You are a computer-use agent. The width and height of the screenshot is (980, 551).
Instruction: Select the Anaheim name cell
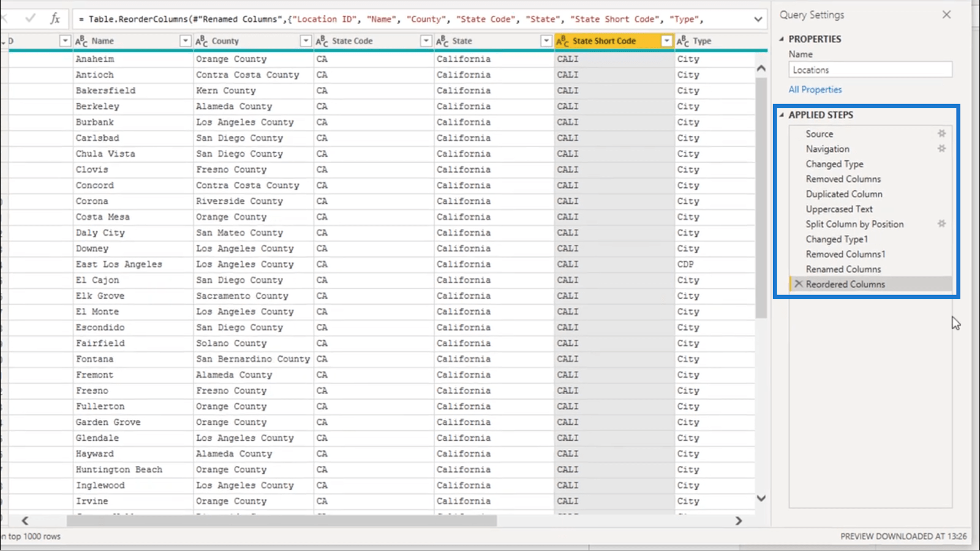point(132,59)
